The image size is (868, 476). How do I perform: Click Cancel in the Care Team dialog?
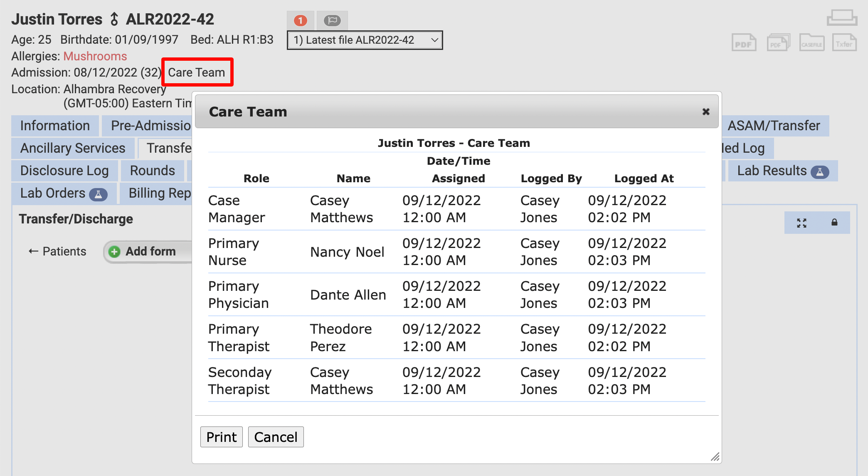pyautogui.click(x=276, y=437)
